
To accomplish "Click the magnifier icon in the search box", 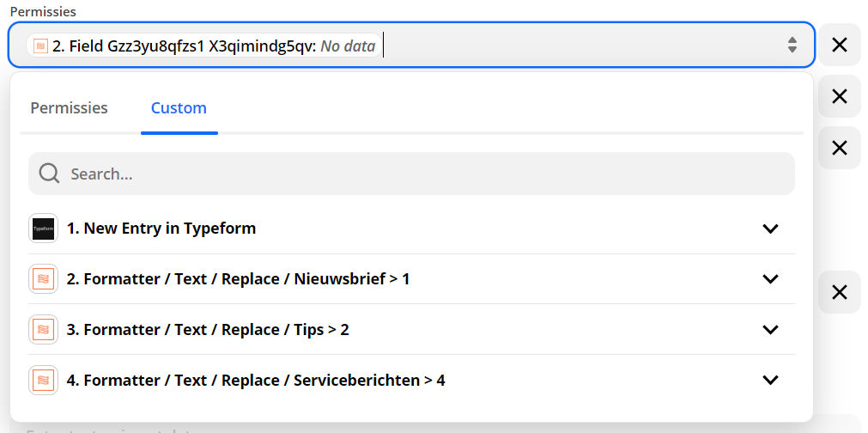I will coord(50,174).
